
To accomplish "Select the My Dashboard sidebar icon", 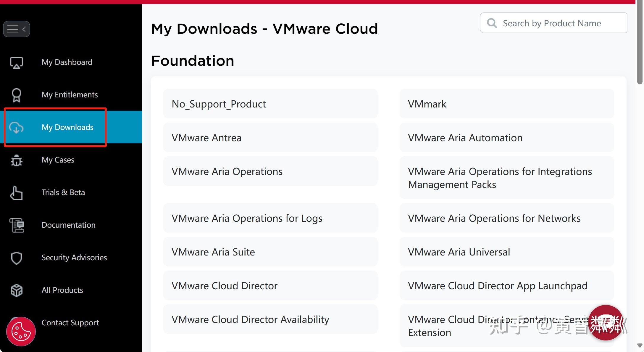I will click(16, 62).
